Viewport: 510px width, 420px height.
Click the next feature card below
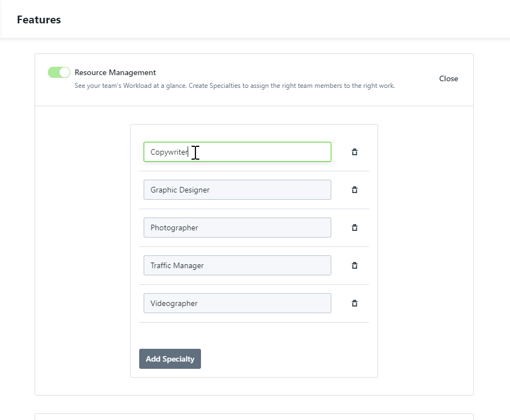pos(254,417)
